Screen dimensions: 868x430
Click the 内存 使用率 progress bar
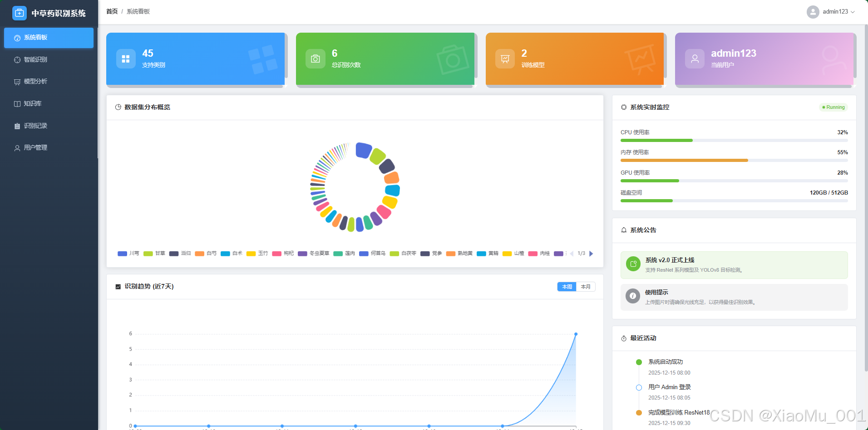pos(734,161)
